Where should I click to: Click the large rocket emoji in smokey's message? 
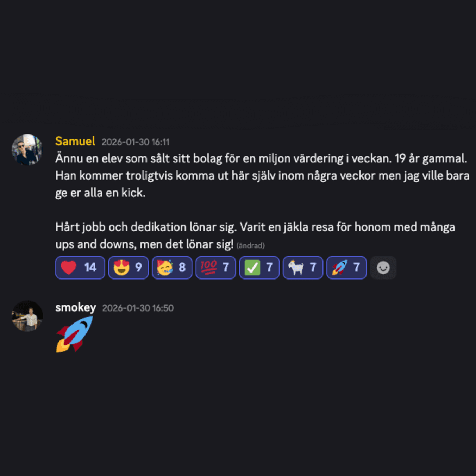pos(74,334)
